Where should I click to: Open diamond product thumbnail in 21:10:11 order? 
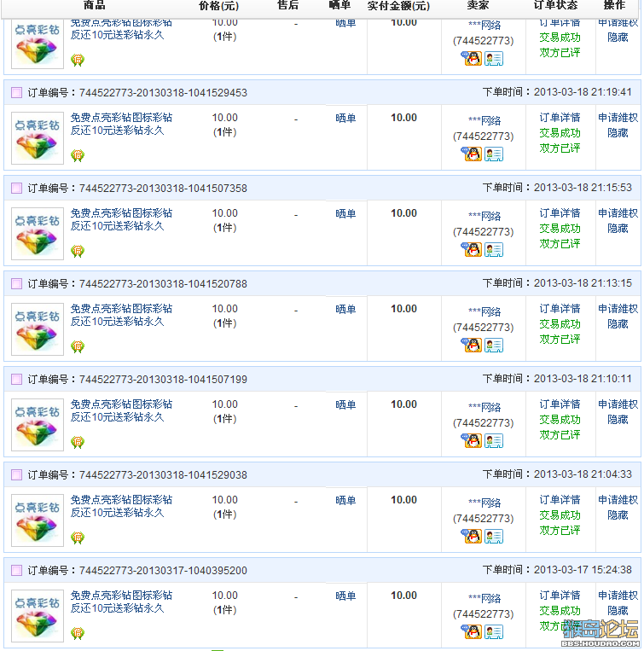(x=38, y=425)
